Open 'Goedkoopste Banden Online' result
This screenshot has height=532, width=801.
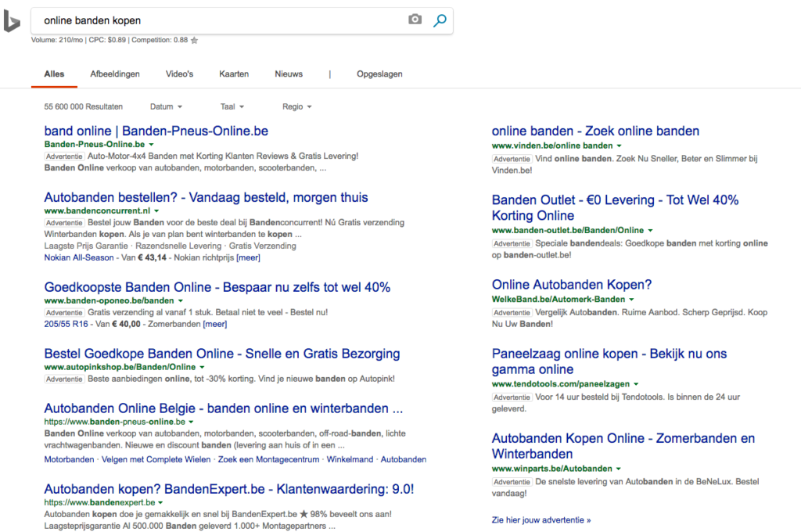[x=217, y=287]
